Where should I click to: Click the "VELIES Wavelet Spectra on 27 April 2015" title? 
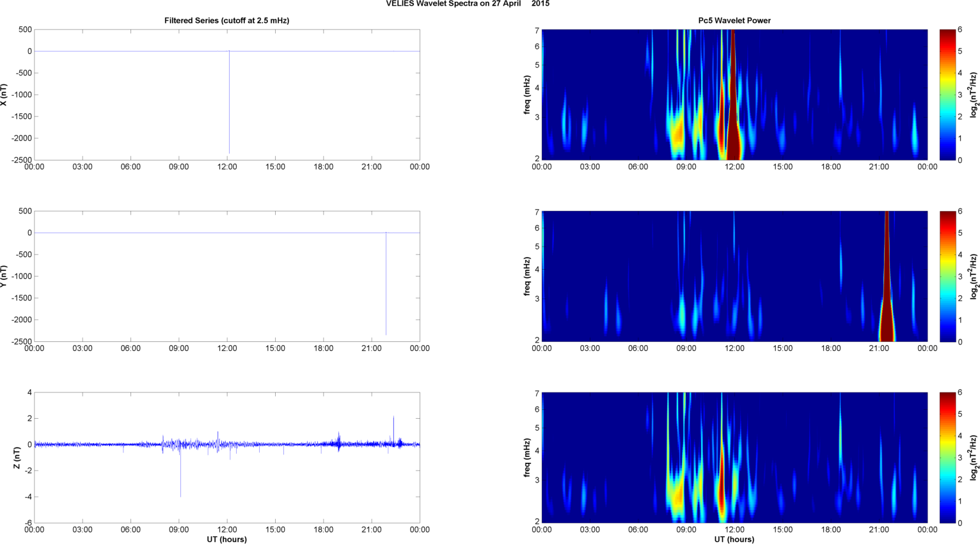click(x=468, y=4)
